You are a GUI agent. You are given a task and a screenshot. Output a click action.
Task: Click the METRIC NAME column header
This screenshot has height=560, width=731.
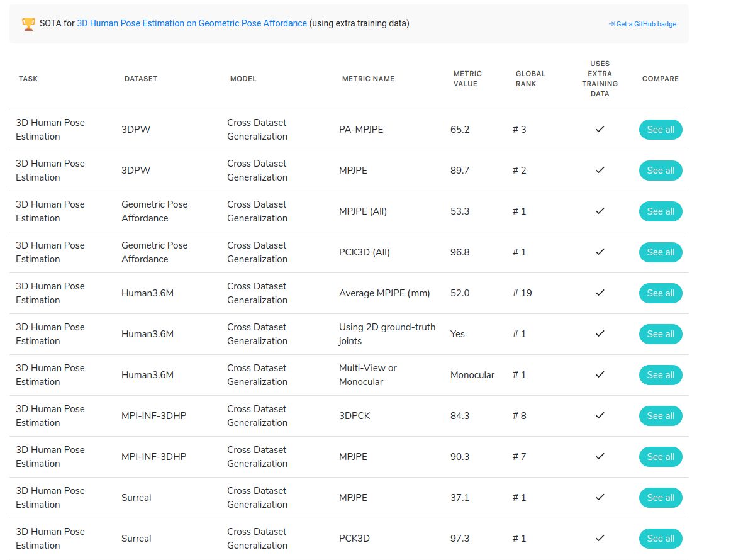tap(368, 79)
